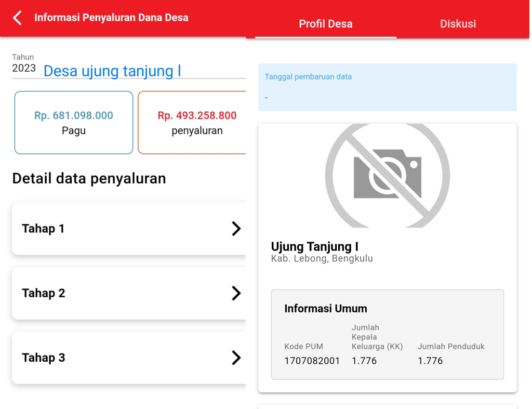Click the 'Detail data penyaluran' heading
The image size is (532, 409).
click(x=89, y=178)
